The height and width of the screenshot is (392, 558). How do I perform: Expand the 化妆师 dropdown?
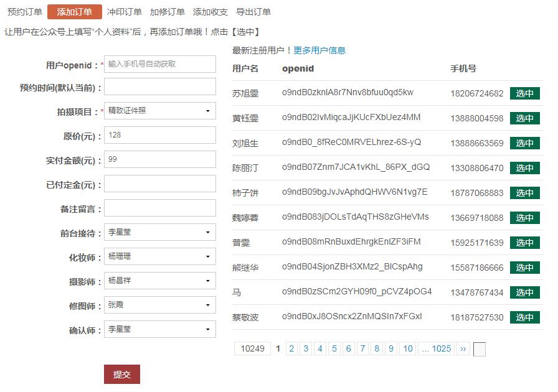coord(160,257)
